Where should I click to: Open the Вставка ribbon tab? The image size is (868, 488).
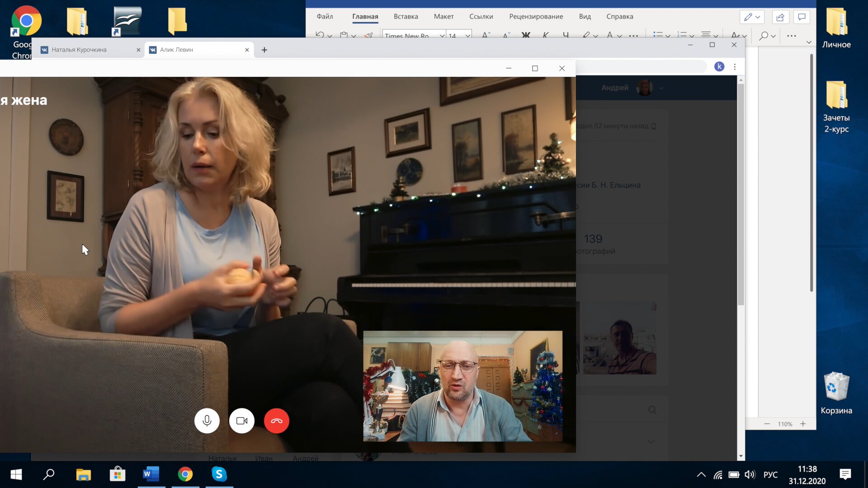(406, 17)
